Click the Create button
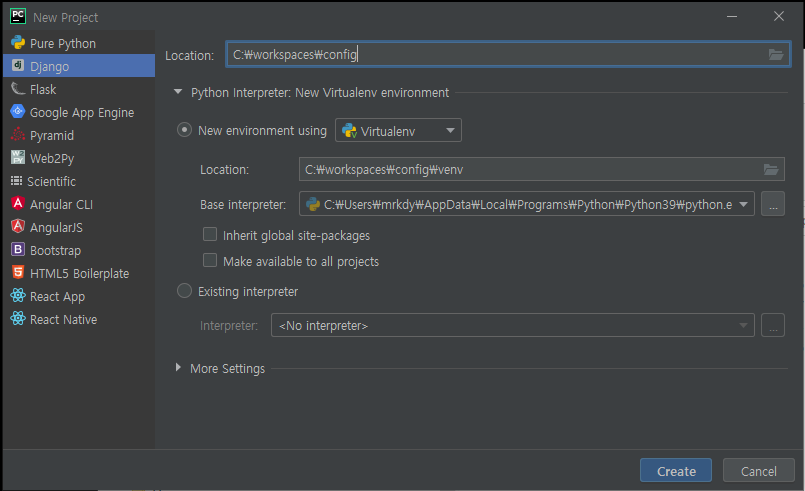 tap(676, 470)
